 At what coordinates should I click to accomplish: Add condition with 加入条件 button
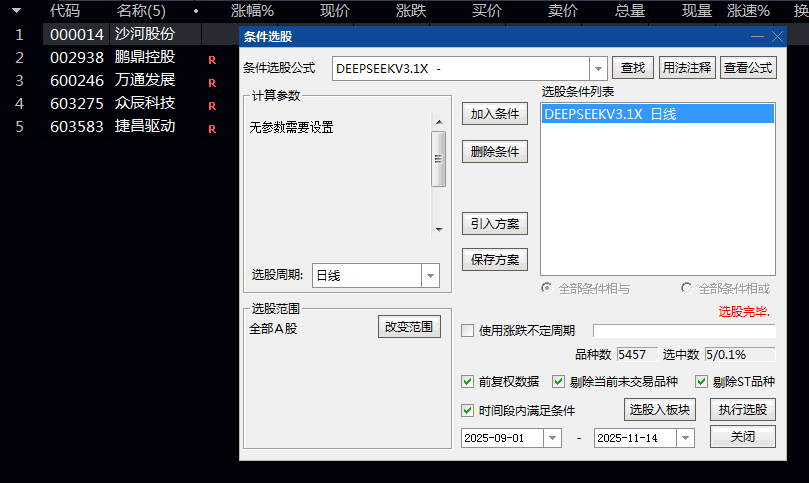495,114
